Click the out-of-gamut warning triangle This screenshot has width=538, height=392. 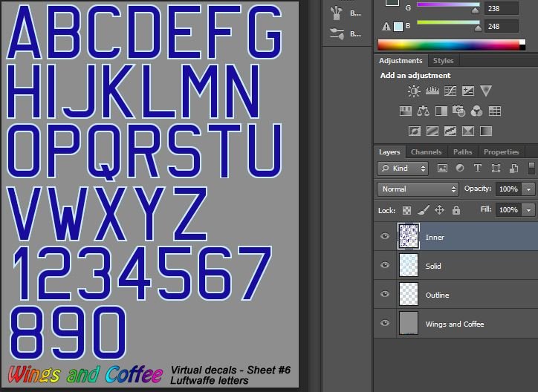point(386,27)
